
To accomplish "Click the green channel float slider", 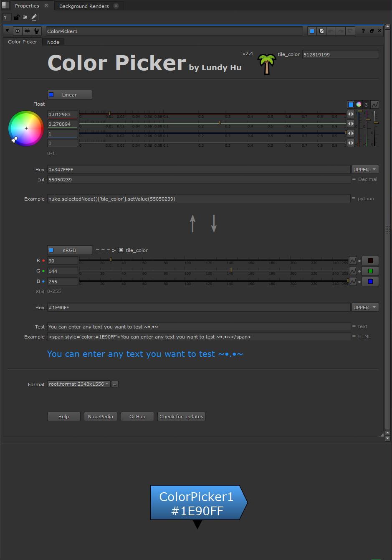I will pos(213,124).
